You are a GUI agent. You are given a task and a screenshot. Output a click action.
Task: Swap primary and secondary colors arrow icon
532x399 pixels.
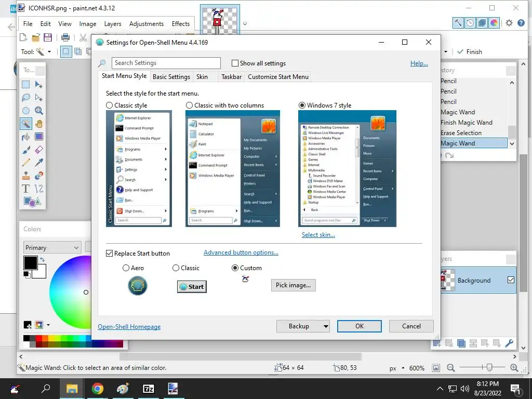pyautogui.click(x=43, y=260)
